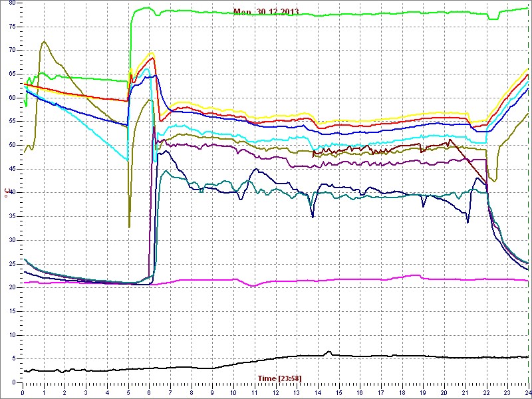Screen dimensions: 532x399
Task: Click temperature axis label 65
Action: pyautogui.click(x=11, y=74)
